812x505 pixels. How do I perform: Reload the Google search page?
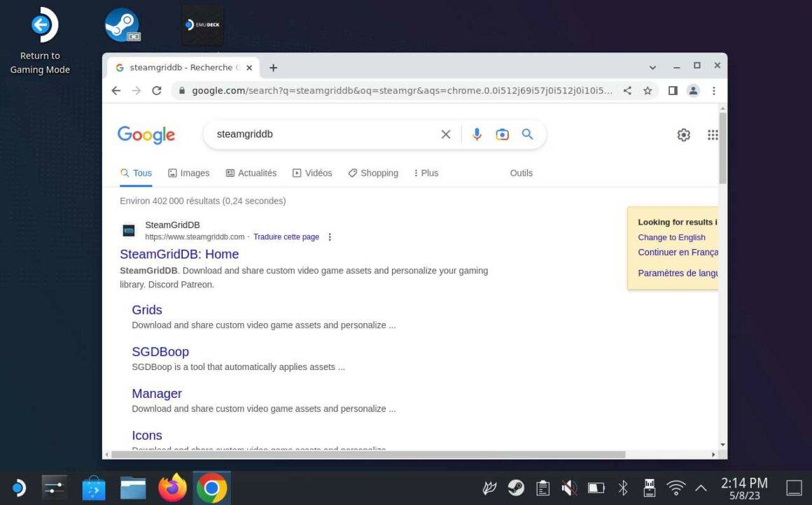pyautogui.click(x=156, y=90)
